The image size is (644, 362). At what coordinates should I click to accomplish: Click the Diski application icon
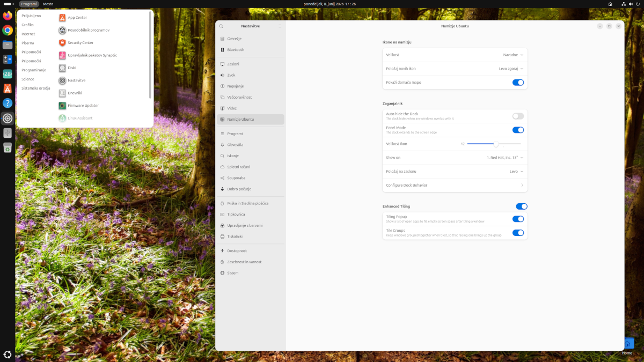click(62, 68)
